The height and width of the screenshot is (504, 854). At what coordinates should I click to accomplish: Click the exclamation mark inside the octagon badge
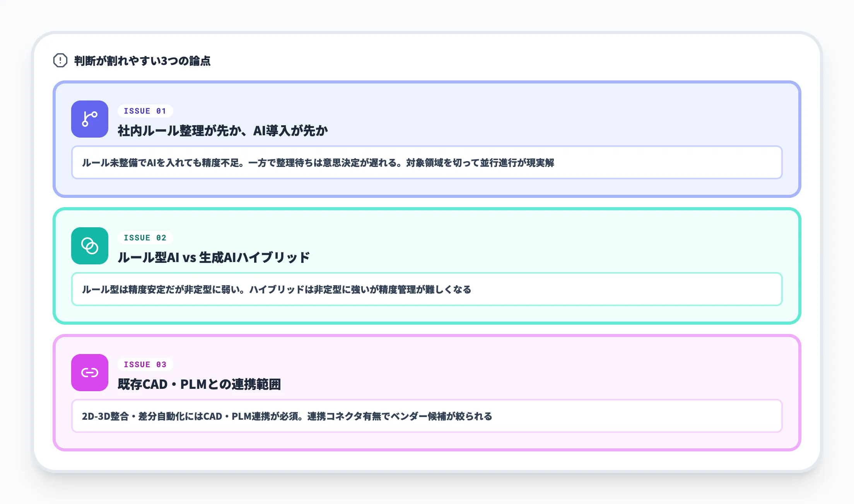coord(60,60)
